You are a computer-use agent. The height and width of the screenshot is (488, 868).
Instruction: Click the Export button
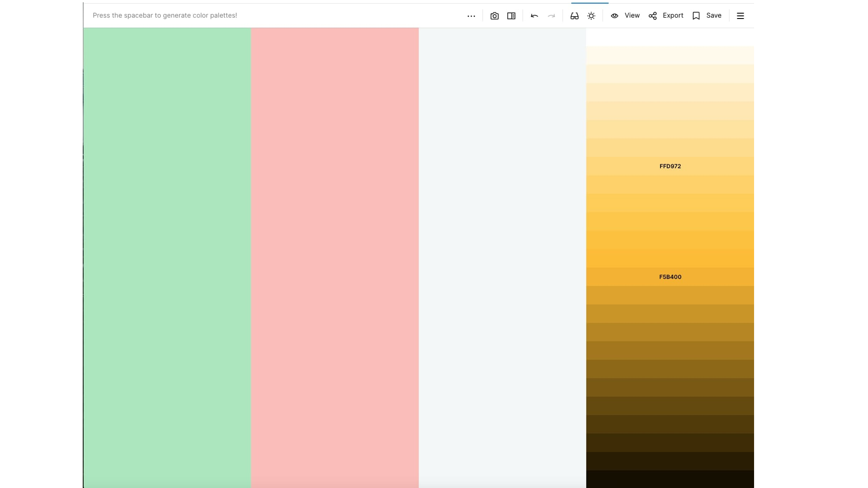(x=673, y=15)
